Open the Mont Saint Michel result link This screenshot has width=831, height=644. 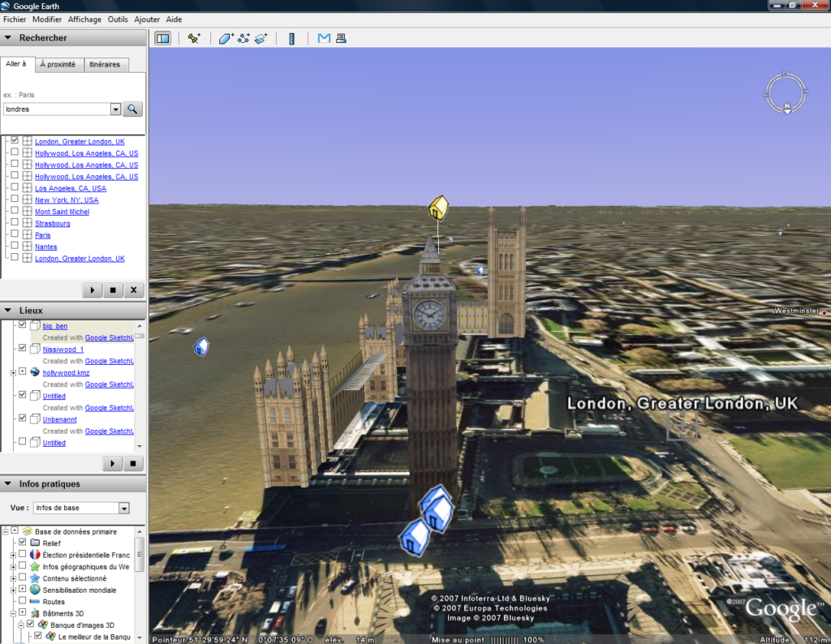[62, 212]
